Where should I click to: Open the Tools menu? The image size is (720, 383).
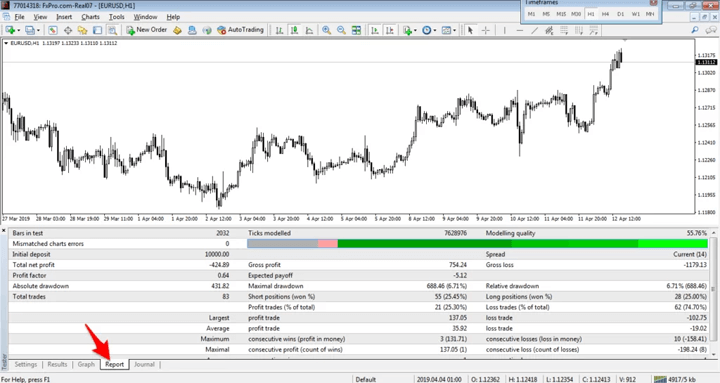(117, 17)
